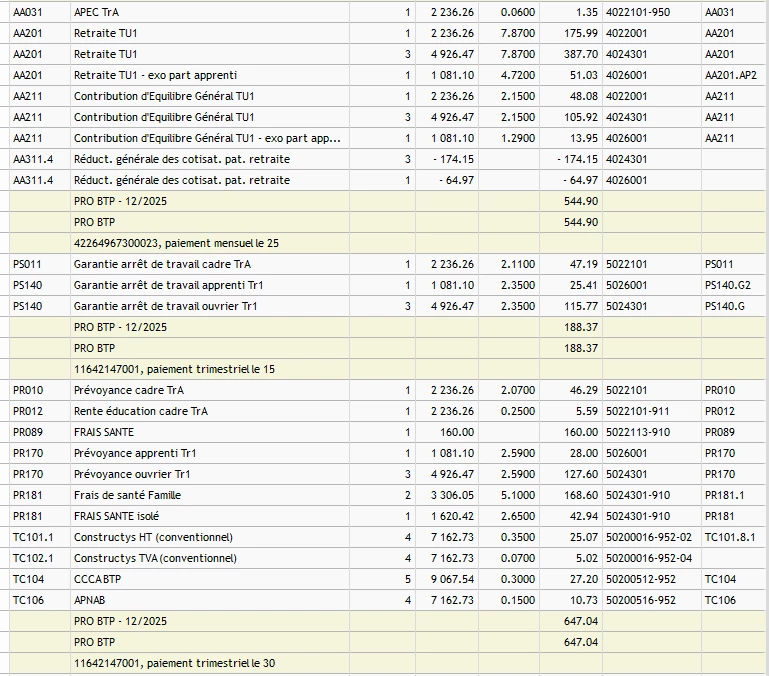
Task: Click 'Rente éducation cadre TrA'
Action: 141,412
